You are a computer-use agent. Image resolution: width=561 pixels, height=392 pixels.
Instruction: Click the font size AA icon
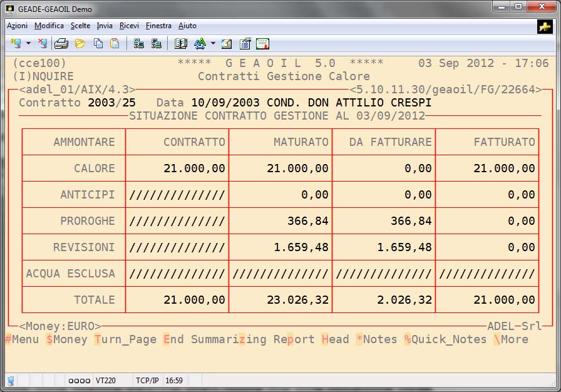tap(200, 44)
